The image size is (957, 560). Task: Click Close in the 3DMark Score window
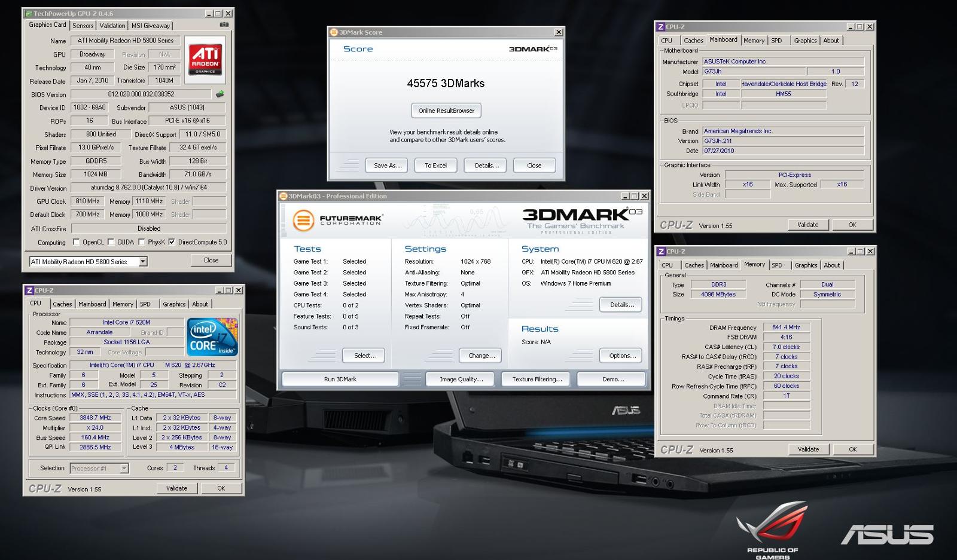[534, 166]
